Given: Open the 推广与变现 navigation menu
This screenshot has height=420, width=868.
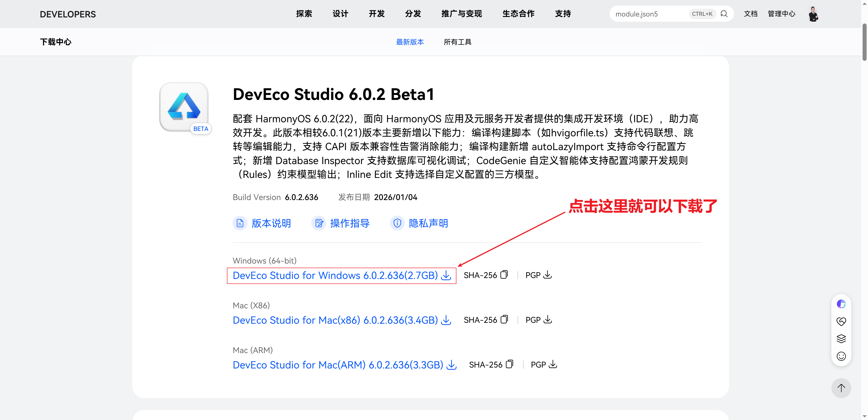Looking at the screenshot, I should coord(461,14).
